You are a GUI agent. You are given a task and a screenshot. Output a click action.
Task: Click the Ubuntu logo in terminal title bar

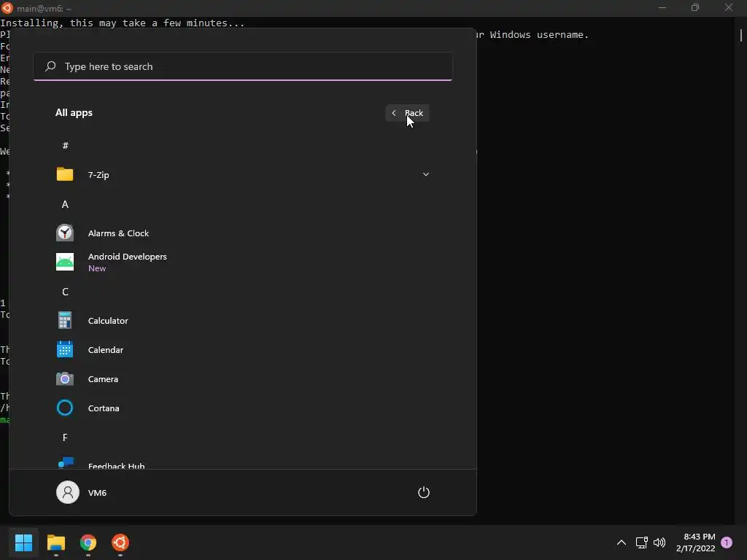[7, 7]
